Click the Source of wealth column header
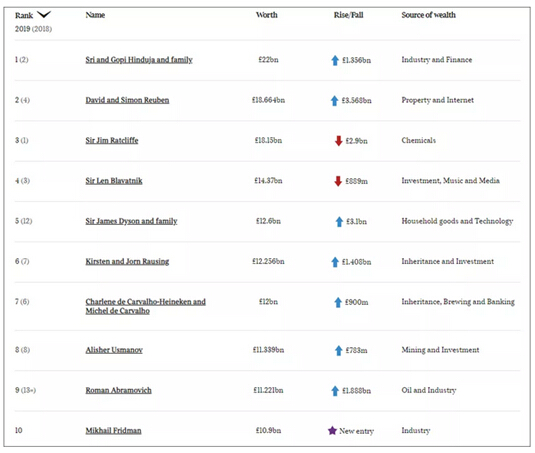Image resolution: width=535 pixels, height=453 pixels. coord(429,15)
